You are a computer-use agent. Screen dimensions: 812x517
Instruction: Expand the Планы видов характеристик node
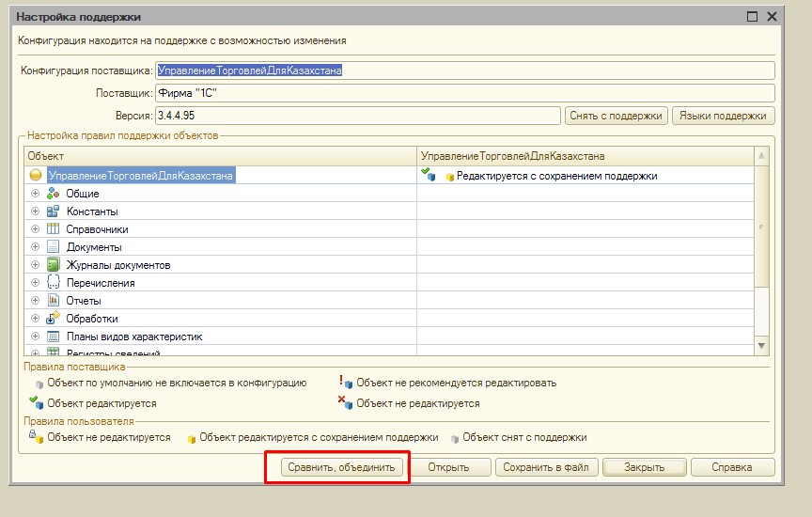[35, 337]
